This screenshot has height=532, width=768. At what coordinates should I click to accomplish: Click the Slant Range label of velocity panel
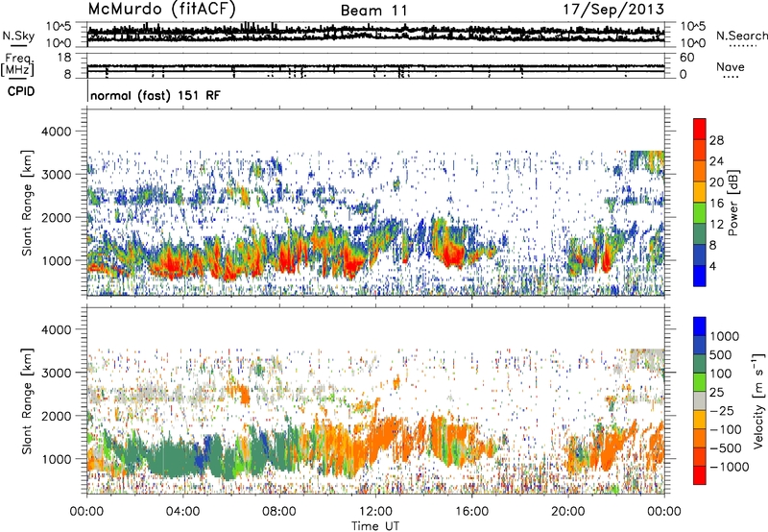(27, 400)
